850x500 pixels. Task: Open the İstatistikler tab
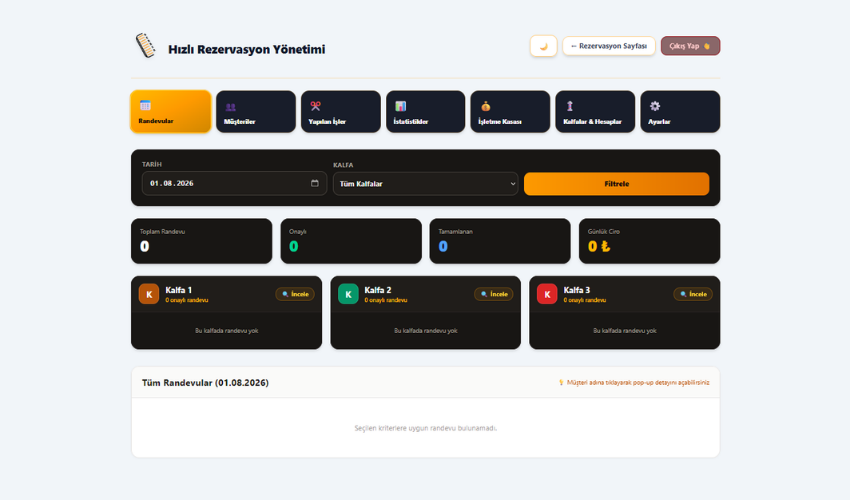click(x=426, y=111)
